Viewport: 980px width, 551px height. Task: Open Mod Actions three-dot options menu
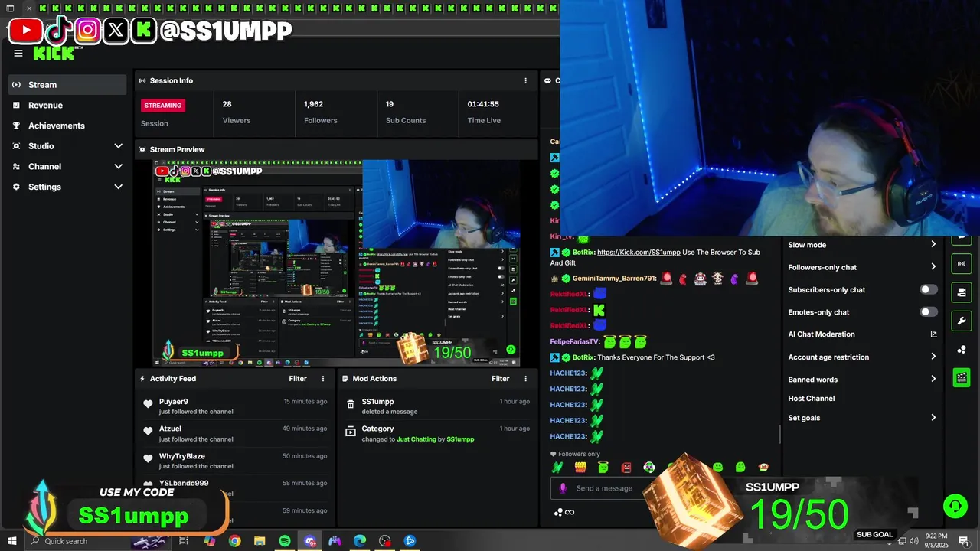tap(525, 379)
